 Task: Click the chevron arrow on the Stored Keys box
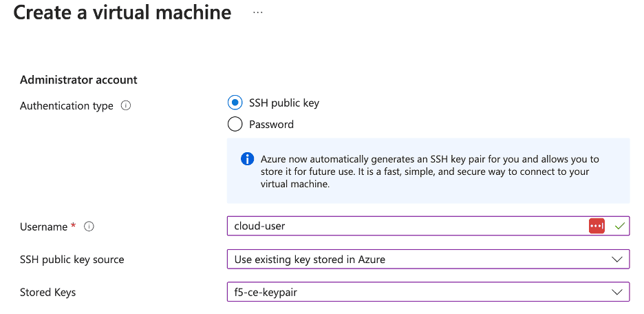coord(616,293)
